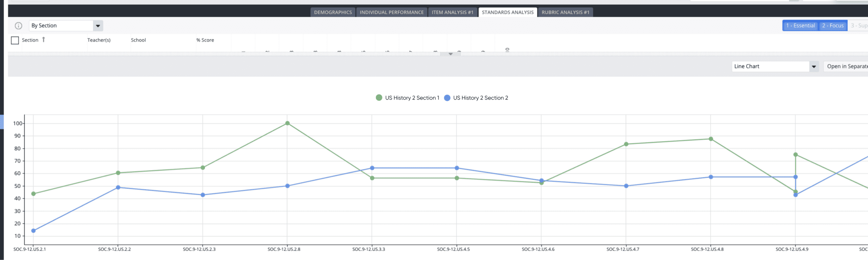Click green US History 2 Section 1 legend dot

pos(379,98)
